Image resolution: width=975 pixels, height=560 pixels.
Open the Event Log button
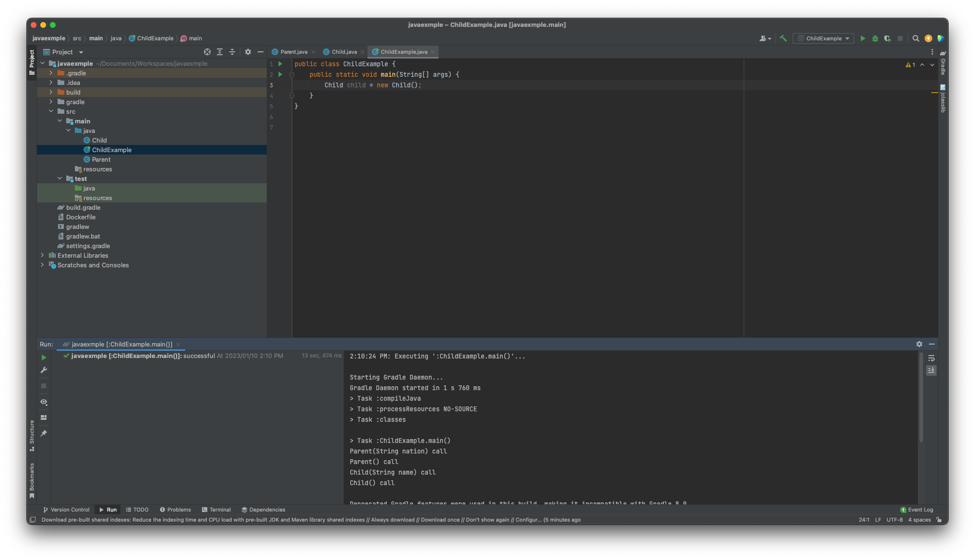916,510
